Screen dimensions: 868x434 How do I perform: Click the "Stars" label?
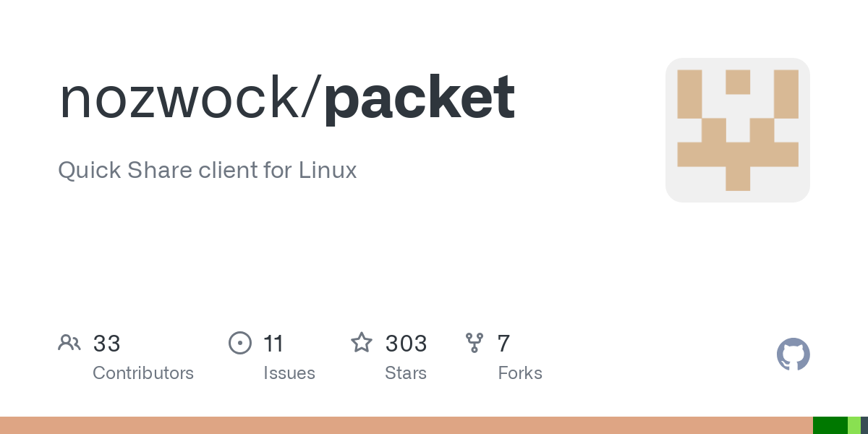406,373
